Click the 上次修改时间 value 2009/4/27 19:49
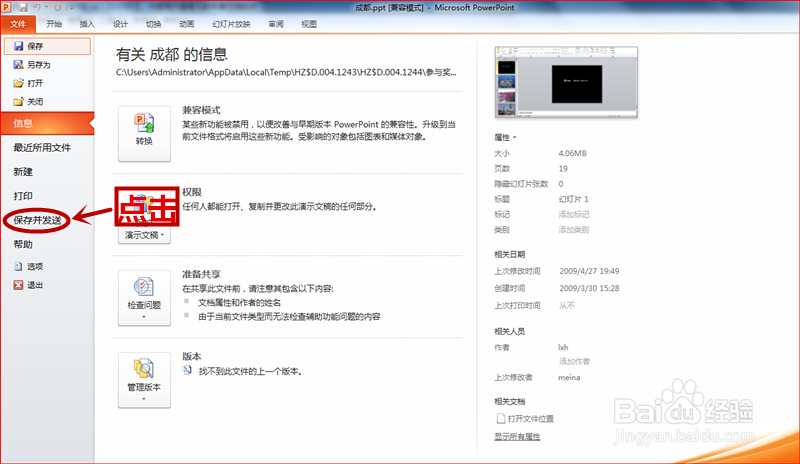This screenshot has height=464, width=800. 589,271
